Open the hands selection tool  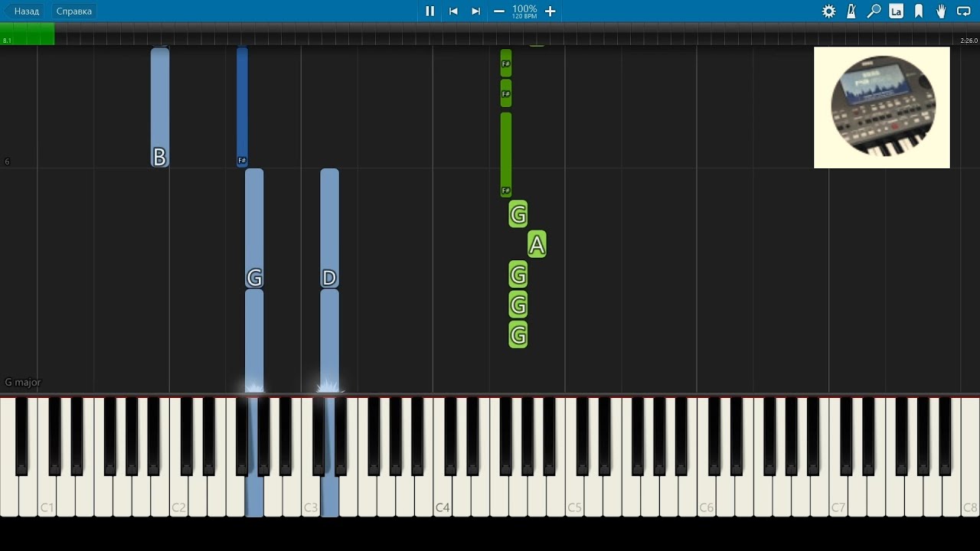coord(941,11)
